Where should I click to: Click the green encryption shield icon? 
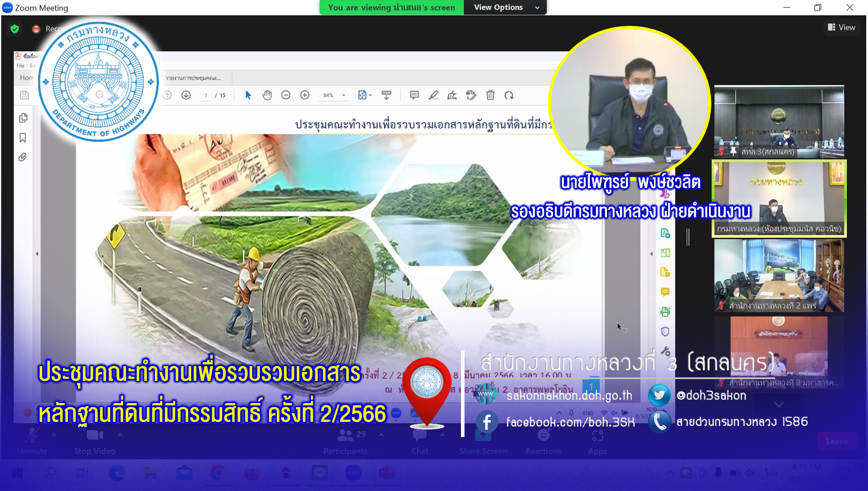click(x=15, y=29)
